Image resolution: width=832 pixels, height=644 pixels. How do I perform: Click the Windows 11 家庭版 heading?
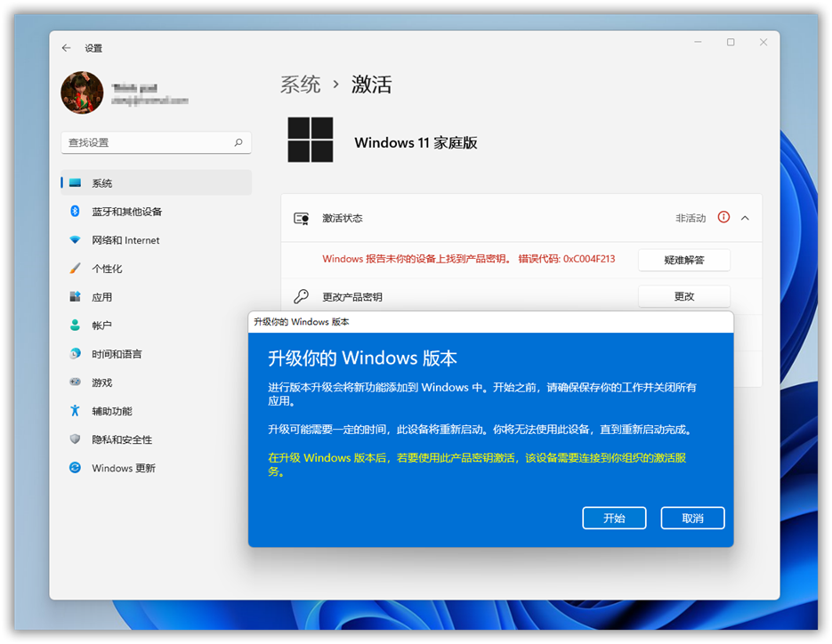[416, 142]
